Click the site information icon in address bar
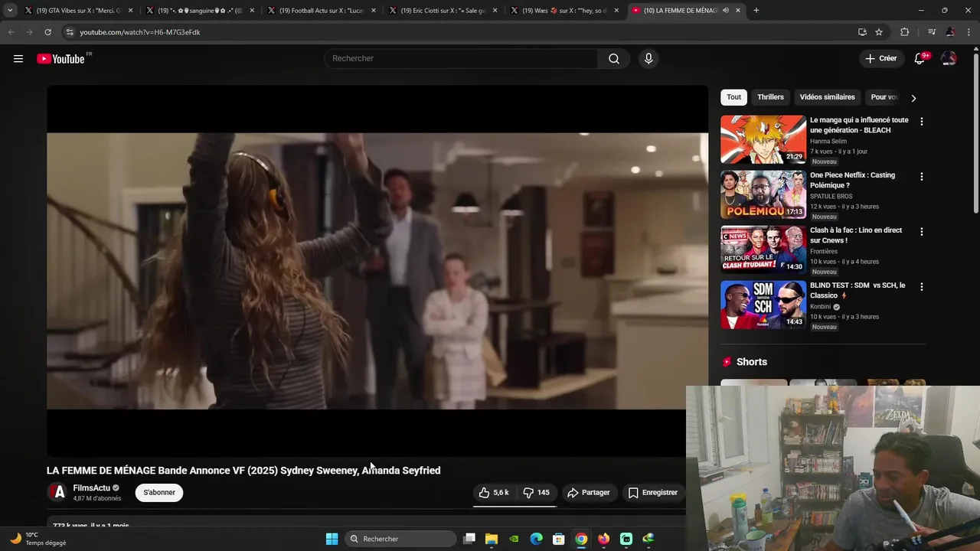The image size is (980, 551). 70,32
